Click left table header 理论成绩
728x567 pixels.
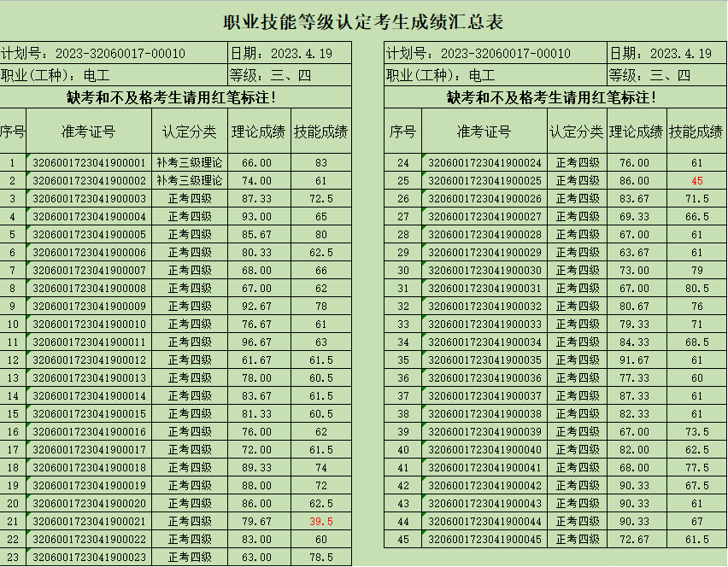(259, 132)
